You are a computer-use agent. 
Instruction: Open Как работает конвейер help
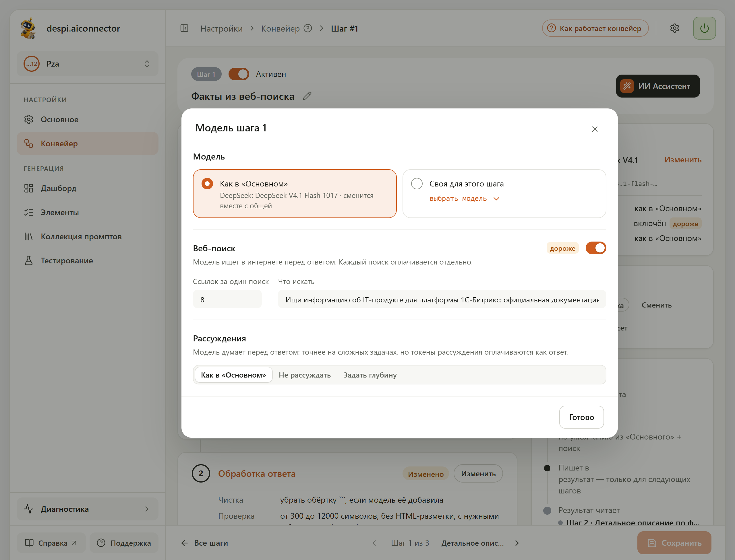595,28
